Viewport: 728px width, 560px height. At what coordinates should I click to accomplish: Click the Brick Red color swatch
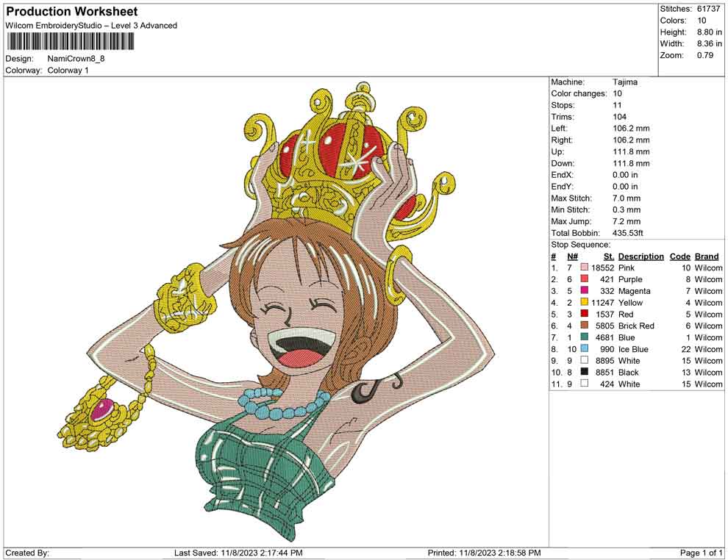coord(583,326)
